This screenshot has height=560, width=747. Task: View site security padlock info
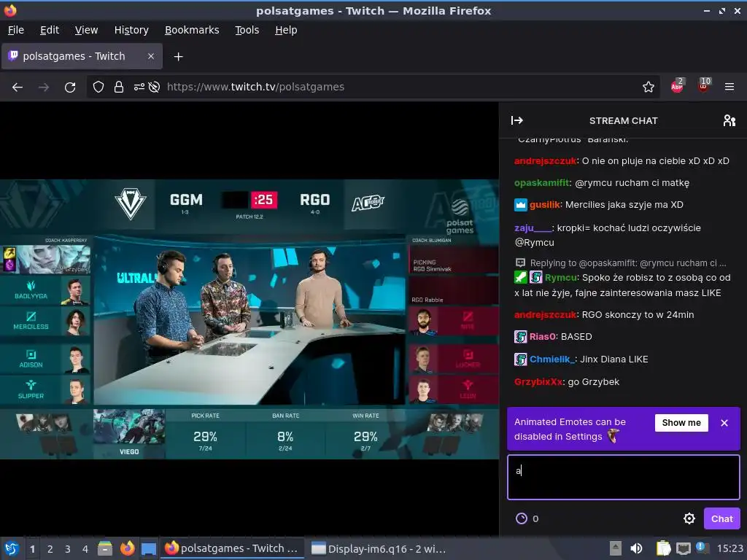point(119,87)
